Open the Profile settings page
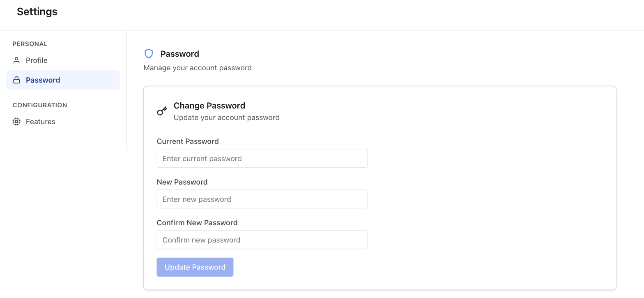 (x=63, y=60)
